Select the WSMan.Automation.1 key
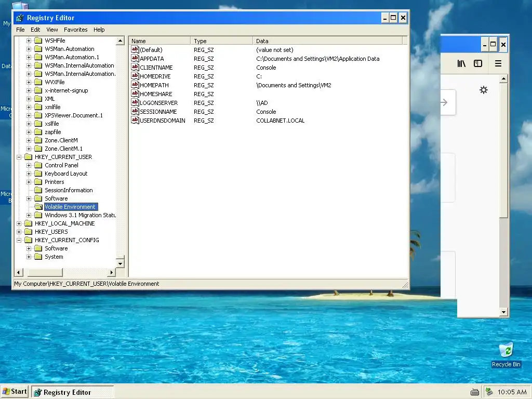The height and width of the screenshot is (399, 532). (x=72, y=57)
